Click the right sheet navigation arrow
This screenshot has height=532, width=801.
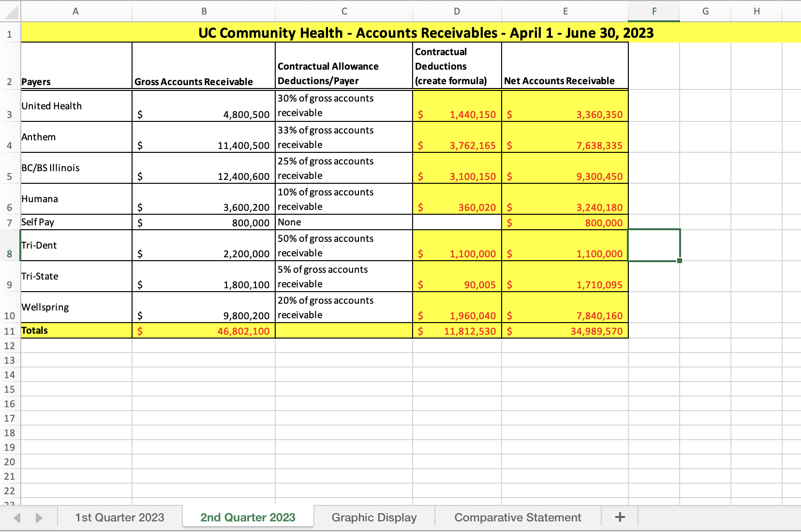tap(39, 517)
